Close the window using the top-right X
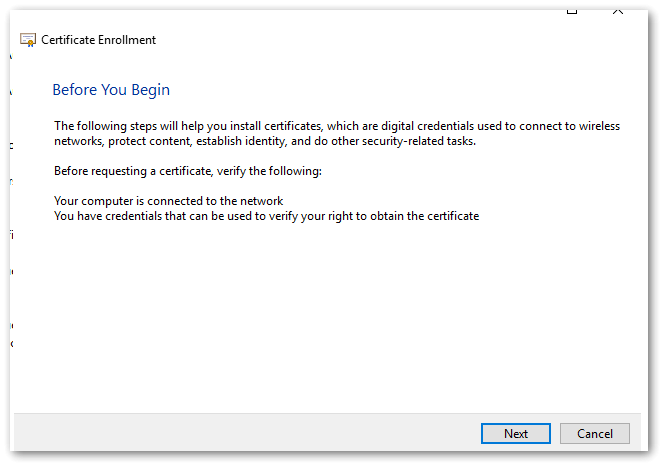The image size is (661, 464). (x=617, y=8)
